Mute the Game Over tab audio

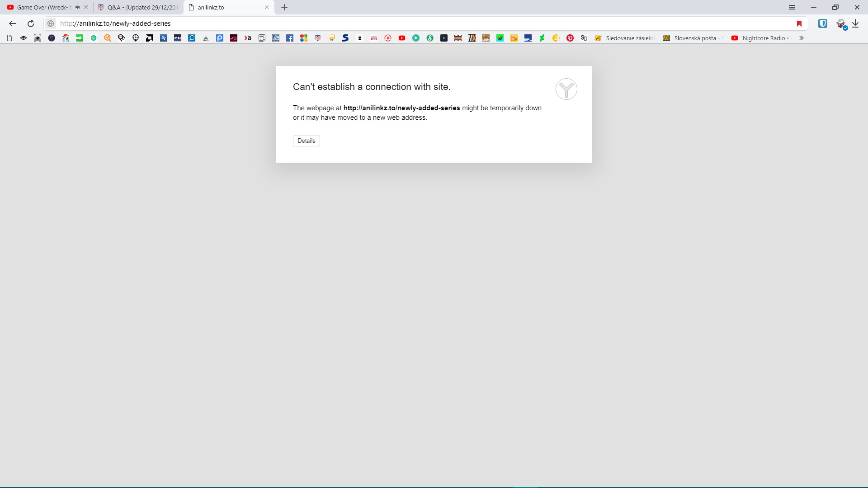[x=77, y=7]
